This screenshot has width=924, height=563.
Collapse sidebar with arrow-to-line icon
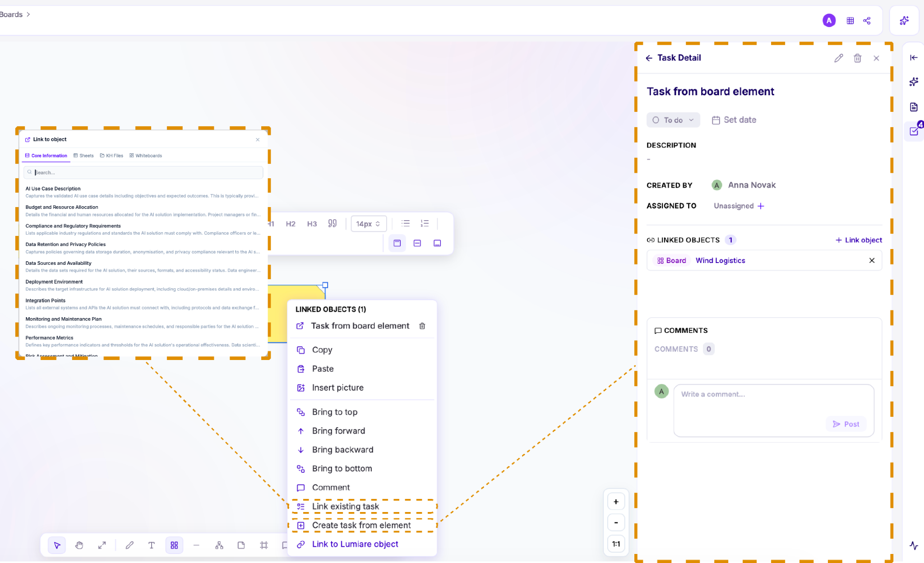(x=914, y=58)
